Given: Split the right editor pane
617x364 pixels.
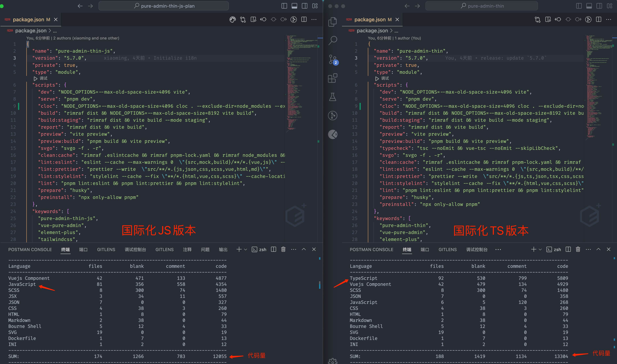Looking at the screenshot, I should pos(599,19).
